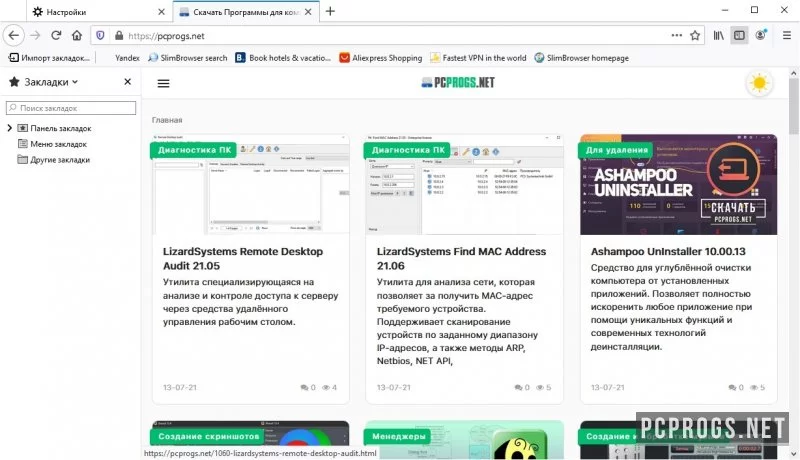Select Другие закладки folder

point(54,160)
